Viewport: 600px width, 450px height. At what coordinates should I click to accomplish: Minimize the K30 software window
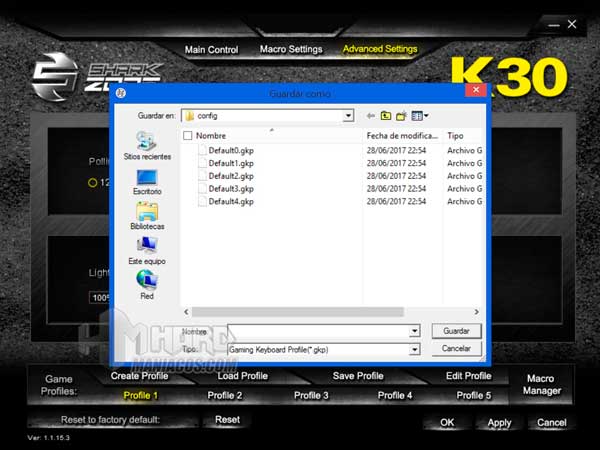click(x=553, y=25)
